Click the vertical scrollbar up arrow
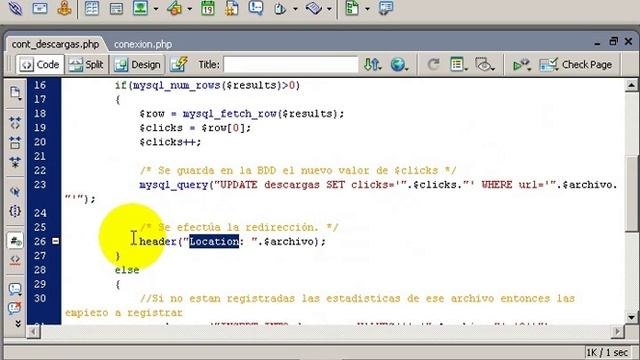The height and width of the screenshot is (360, 640). (631, 85)
